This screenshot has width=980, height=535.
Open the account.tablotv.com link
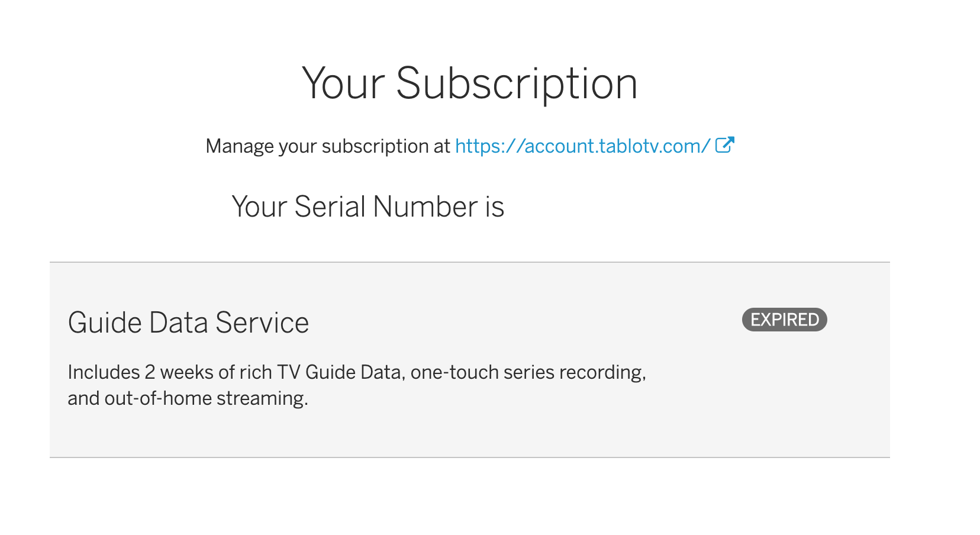coord(582,146)
